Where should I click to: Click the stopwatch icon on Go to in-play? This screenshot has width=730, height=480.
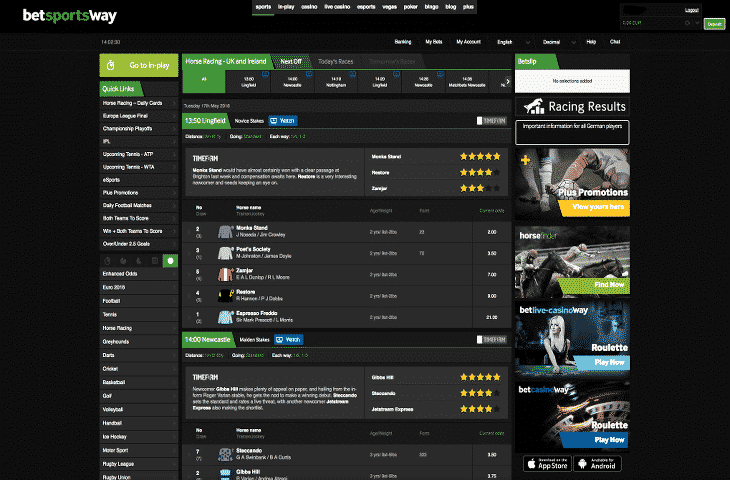pos(110,65)
